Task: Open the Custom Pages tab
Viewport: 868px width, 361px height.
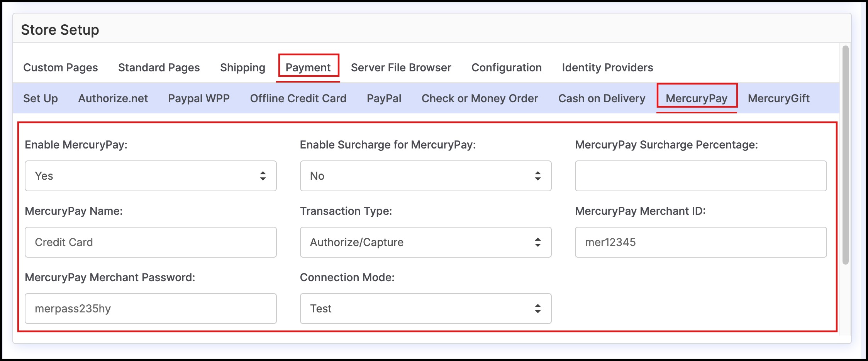Action: 61,67
